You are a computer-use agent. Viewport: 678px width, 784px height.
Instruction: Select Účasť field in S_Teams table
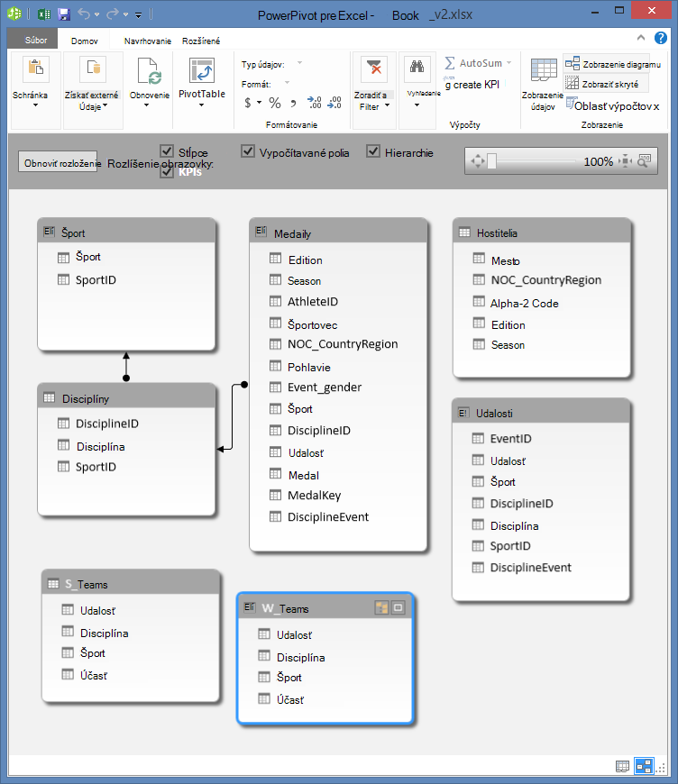pyautogui.click(x=94, y=676)
